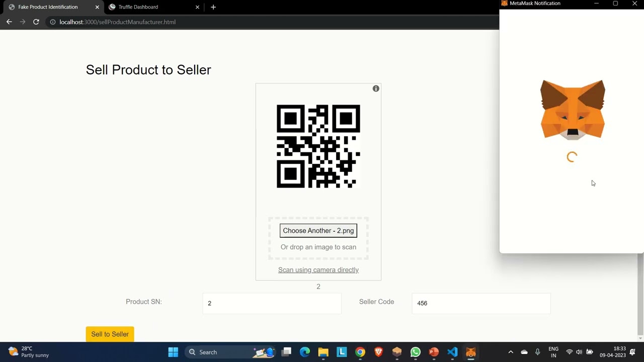View site information icon in address bar
Screen dimensions: 644x362
52,22
